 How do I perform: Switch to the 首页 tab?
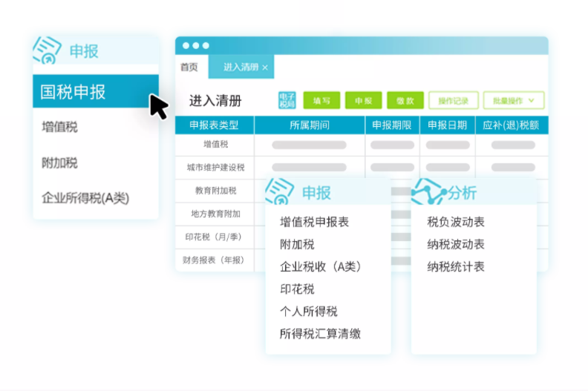tap(189, 67)
